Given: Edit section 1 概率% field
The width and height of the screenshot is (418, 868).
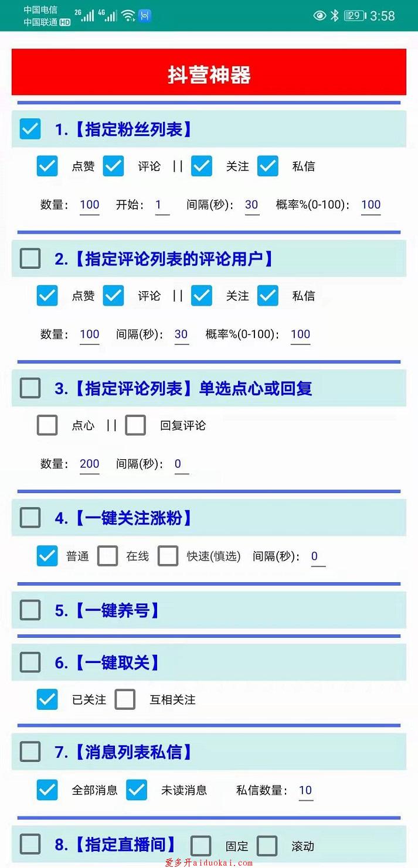Looking at the screenshot, I should point(371,205).
